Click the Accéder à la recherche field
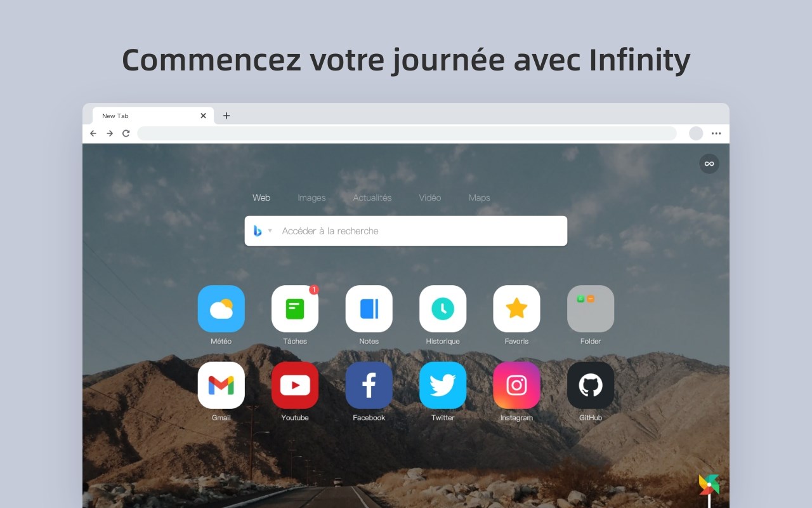Screen dimensions: 812x508 tap(406, 231)
